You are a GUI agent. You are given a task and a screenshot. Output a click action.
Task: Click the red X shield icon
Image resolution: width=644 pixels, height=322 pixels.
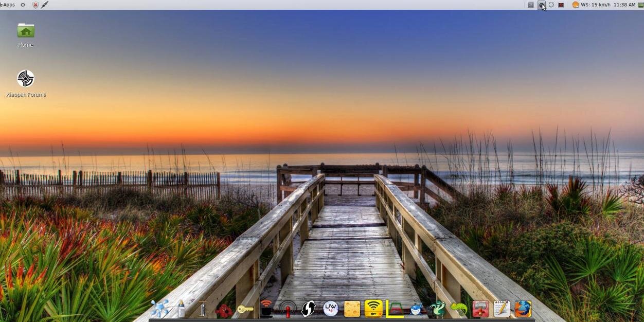[x=35, y=5]
